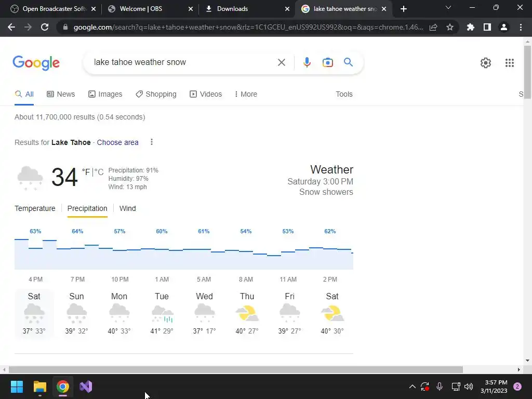Focus the URL address bar
The width and height of the screenshot is (532, 399).
tap(248, 27)
